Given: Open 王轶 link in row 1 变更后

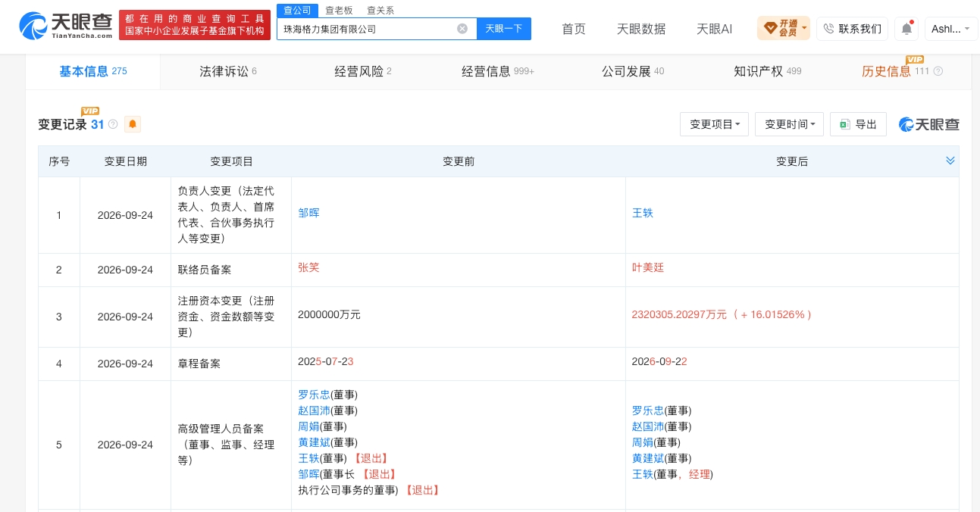Looking at the screenshot, I should click(642, 213).
